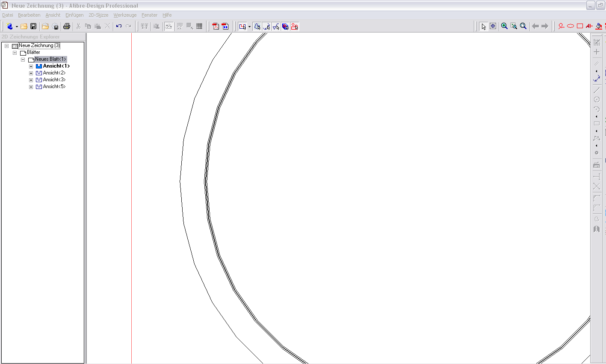Click the Open folder icon

[24, 26]
